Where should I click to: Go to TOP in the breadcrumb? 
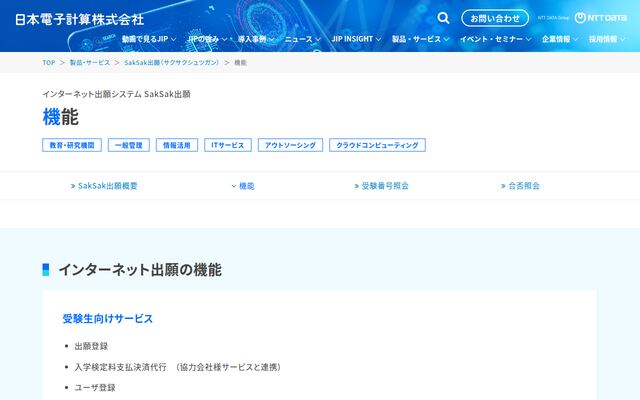[x=49, y=62]
